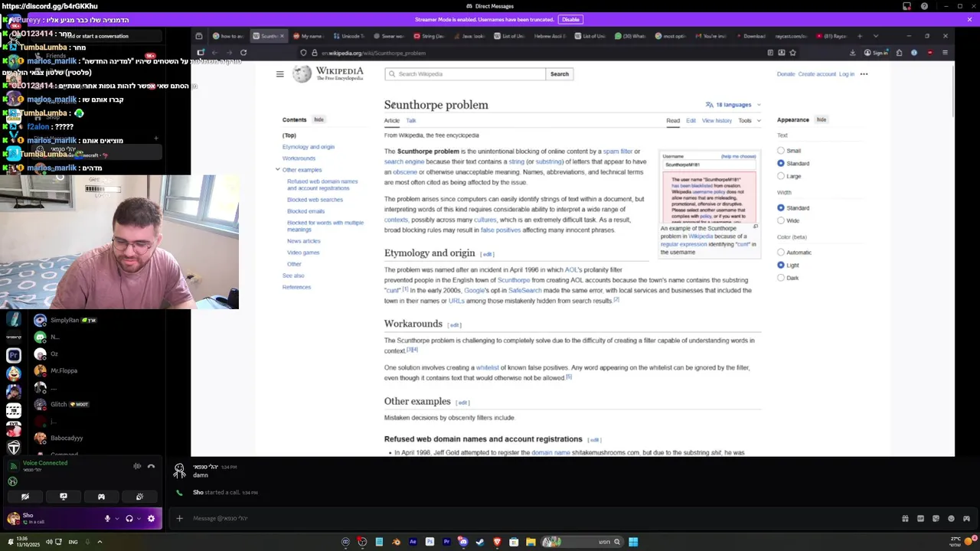
Task: Select Small text size
Action: (x=781, y=151)
